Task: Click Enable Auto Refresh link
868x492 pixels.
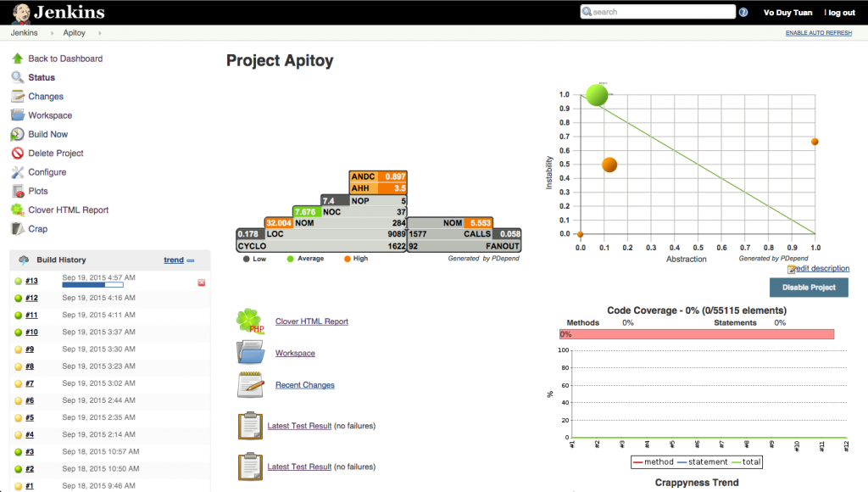Action: [818, 33]
